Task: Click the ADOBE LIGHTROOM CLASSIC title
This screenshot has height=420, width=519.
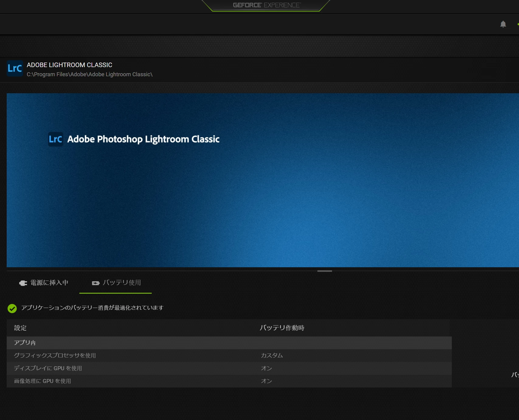Action: [x=69, y=65]
